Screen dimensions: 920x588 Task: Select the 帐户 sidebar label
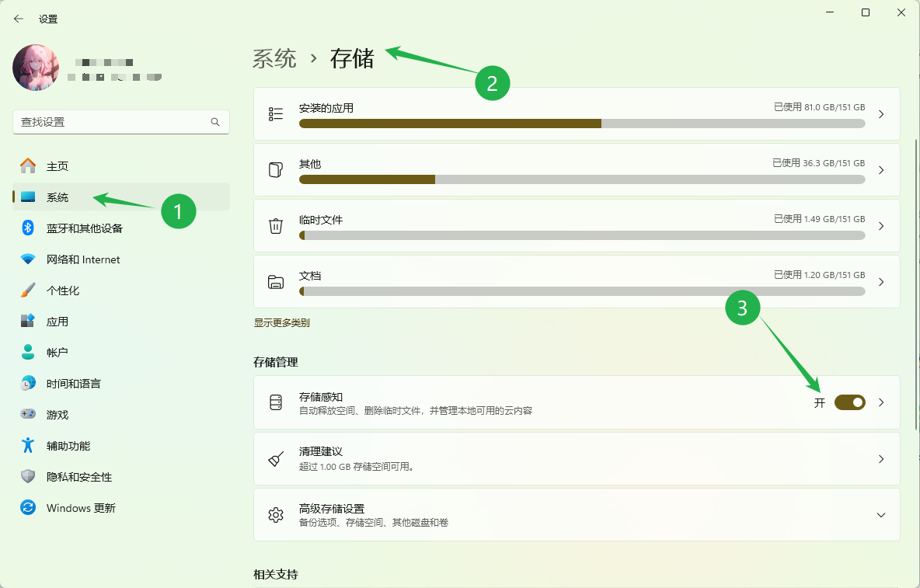(x=57, y=353)
